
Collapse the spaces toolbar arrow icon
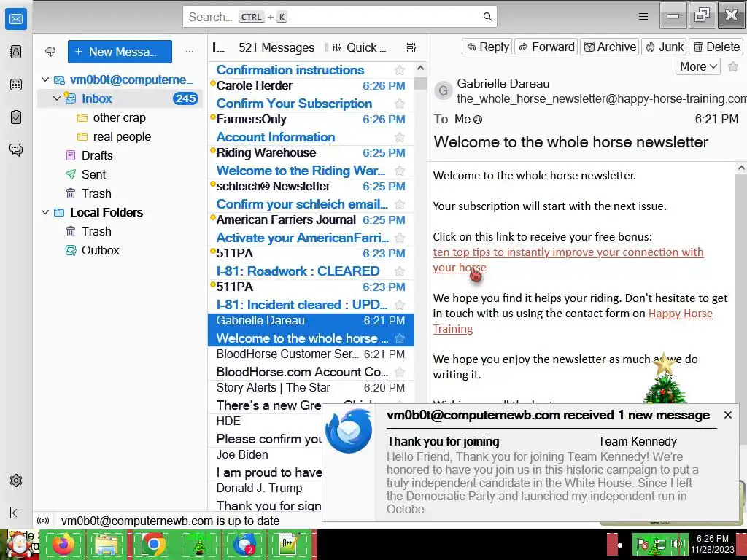(x=16, y=513)
